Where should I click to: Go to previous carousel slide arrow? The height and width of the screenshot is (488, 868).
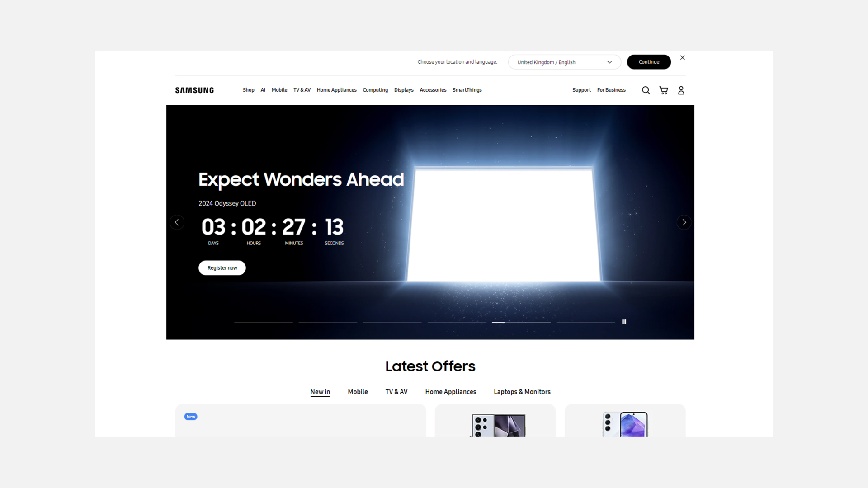177,222
